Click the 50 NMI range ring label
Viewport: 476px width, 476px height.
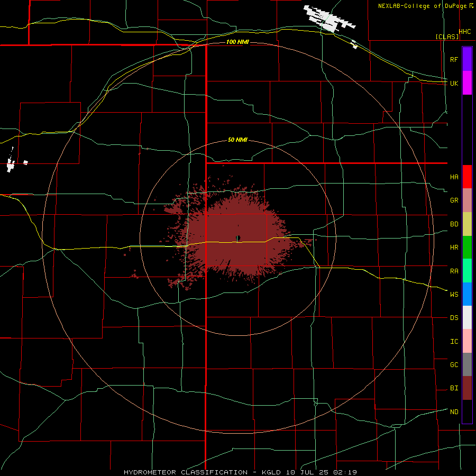point(237,140)
